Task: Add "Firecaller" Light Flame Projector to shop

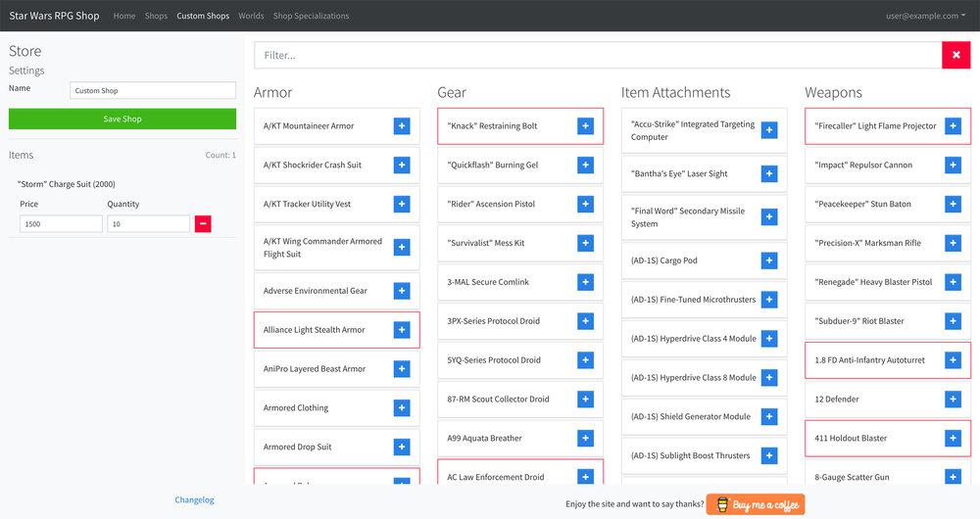Action: [953, 126]
